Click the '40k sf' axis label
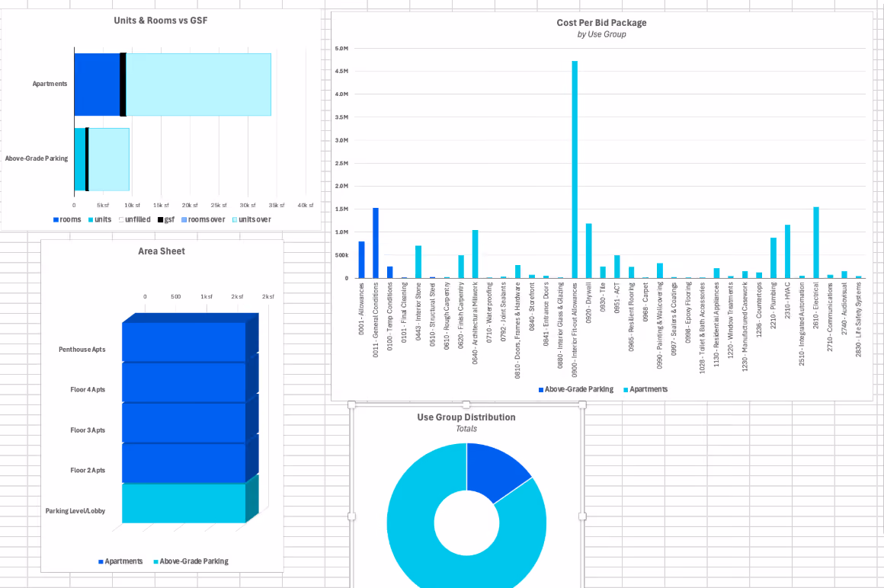884x588 pixels. click(x=306, y=206)
